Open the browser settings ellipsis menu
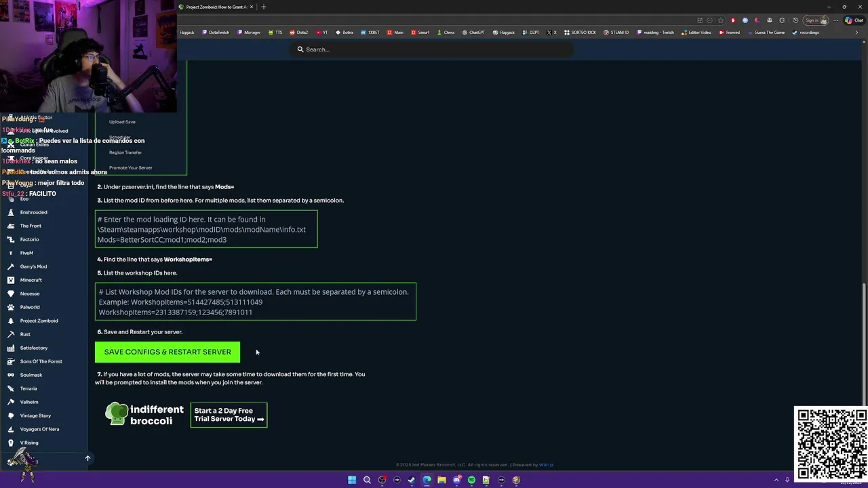Image resolution: width=868 pixels, height=488 pixels. pos(835,20)
